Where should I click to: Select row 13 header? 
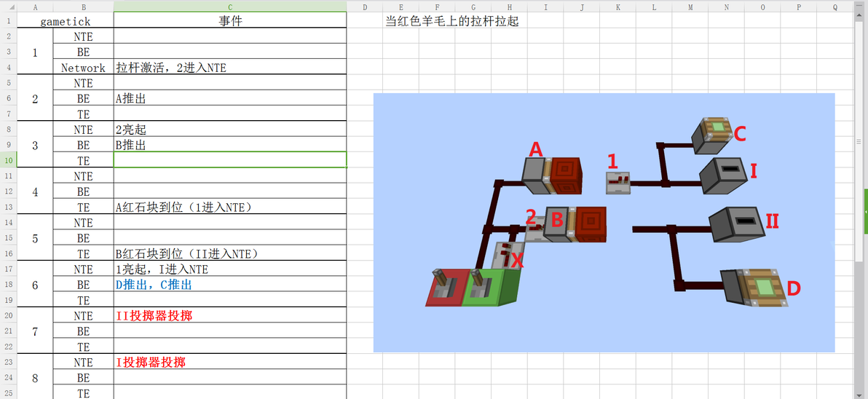(8, 207)
